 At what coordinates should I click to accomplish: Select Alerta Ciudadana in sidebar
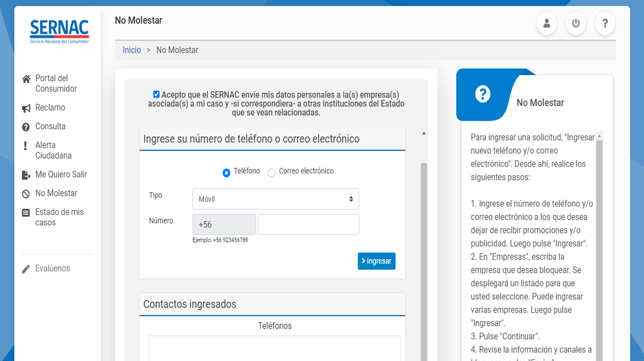53,150
